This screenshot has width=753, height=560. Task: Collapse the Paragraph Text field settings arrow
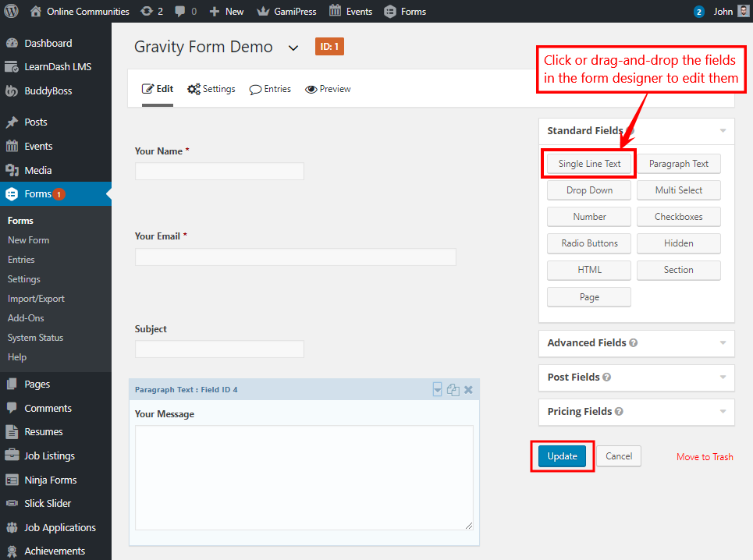pyautogui.click(x=438, y=390)
